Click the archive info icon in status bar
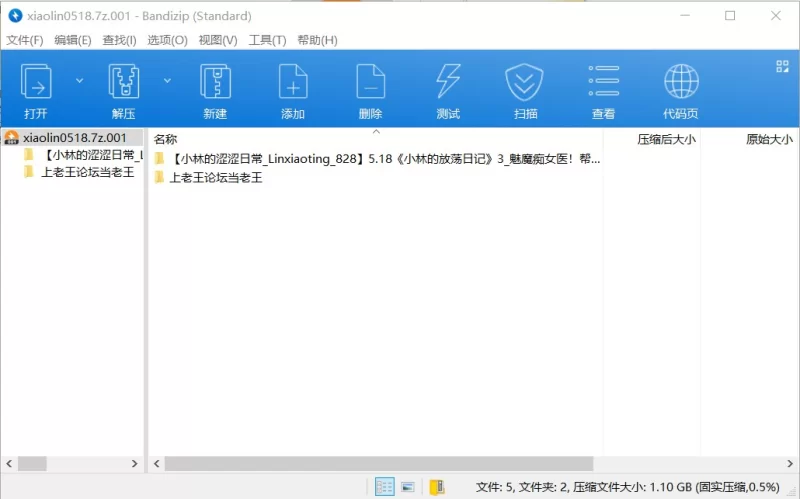This screenshot has width=800, height=499. (x=437, y=487)
